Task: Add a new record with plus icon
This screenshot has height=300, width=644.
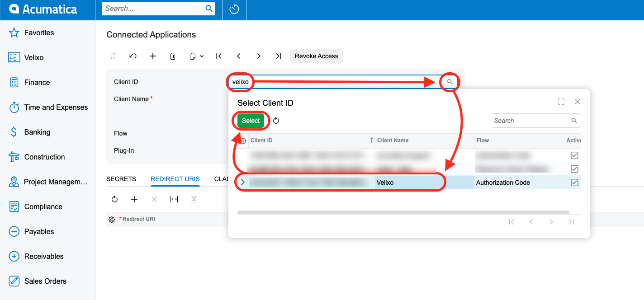Action: pyautogui.click(x=153, y=56)
